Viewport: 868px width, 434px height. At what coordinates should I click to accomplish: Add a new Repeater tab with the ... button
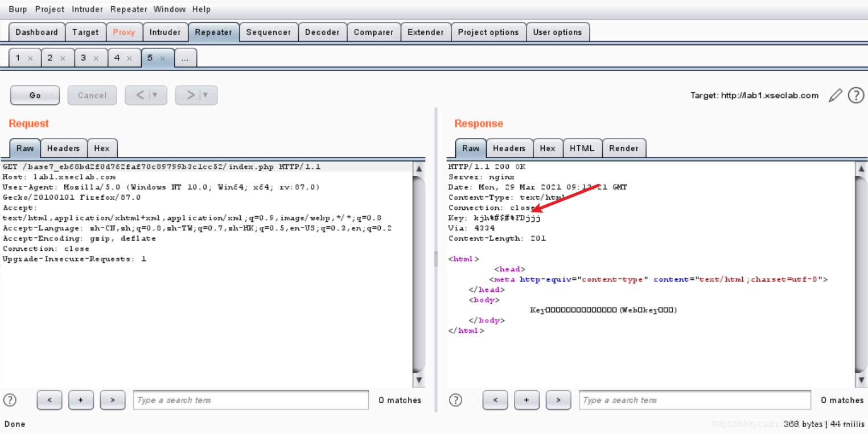click(186, 58)
